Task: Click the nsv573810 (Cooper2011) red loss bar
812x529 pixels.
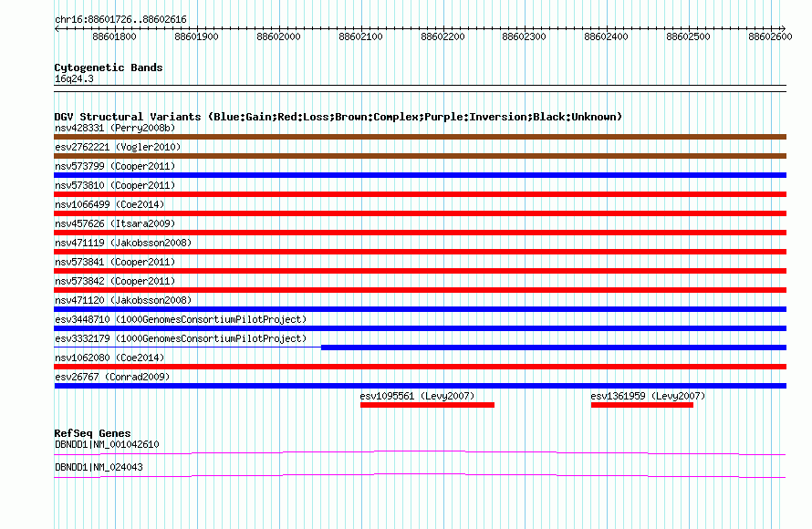Action: [420, 194]
